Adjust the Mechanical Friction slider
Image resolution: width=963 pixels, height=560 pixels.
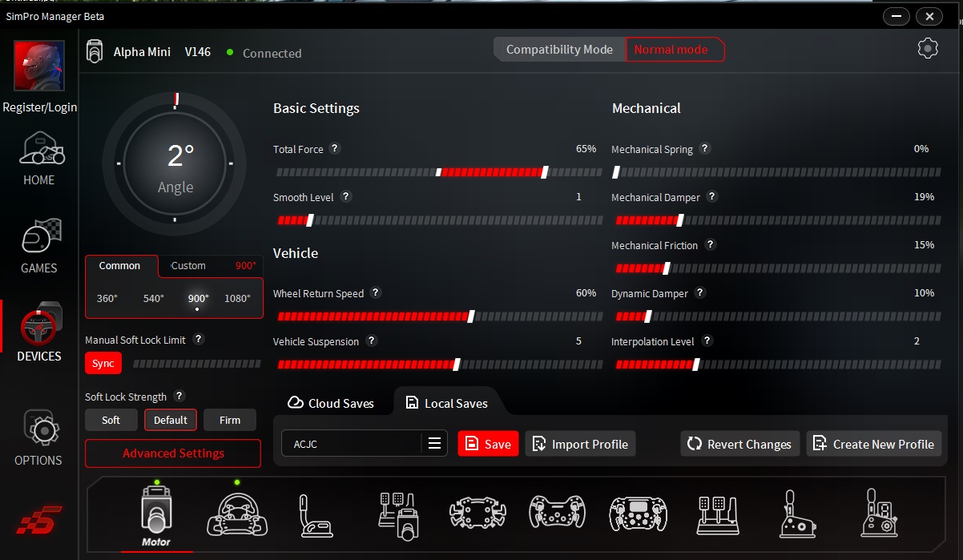(x=776, y=268)
